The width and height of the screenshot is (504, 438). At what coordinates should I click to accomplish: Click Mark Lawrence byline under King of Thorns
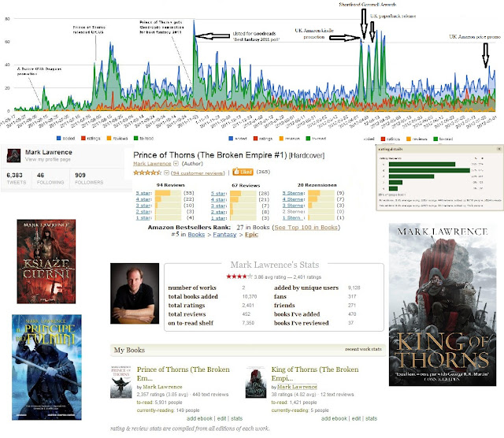click(x=297, y=387)
